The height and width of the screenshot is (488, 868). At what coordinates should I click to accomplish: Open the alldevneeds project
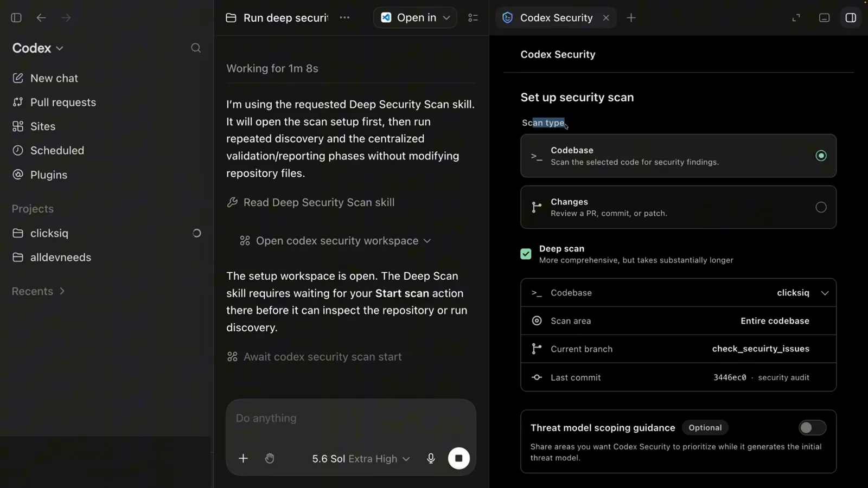tap(52, 258)
